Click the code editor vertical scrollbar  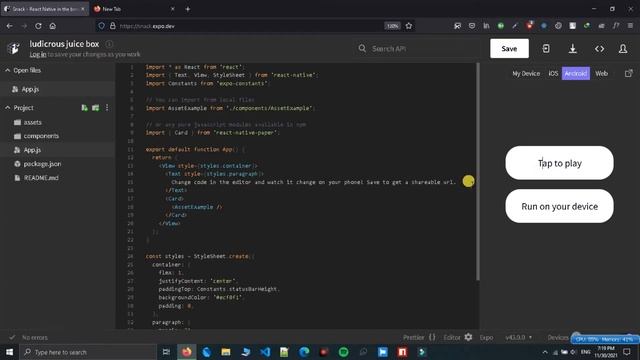pyautogui.click(x=478, y=171)
